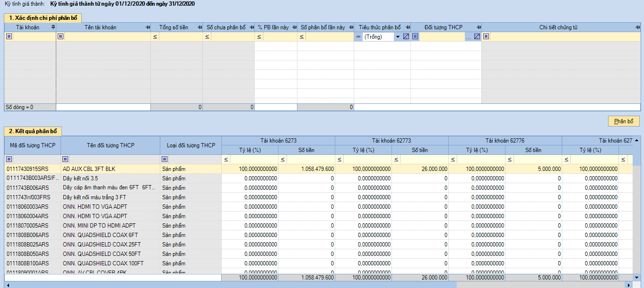Pin the Tiêu thức phân bổ column
The image size is (644, 288).
[408, 27]
